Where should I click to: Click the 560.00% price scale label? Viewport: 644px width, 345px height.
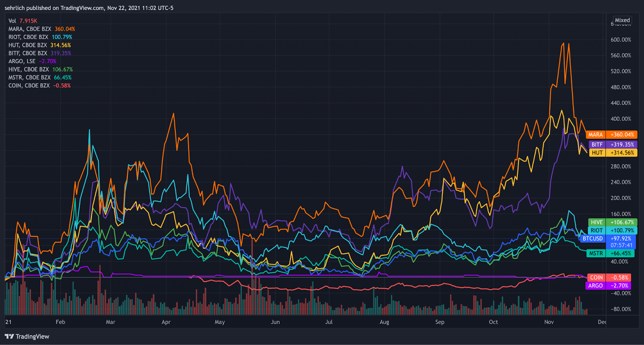[x=621, y=56]
